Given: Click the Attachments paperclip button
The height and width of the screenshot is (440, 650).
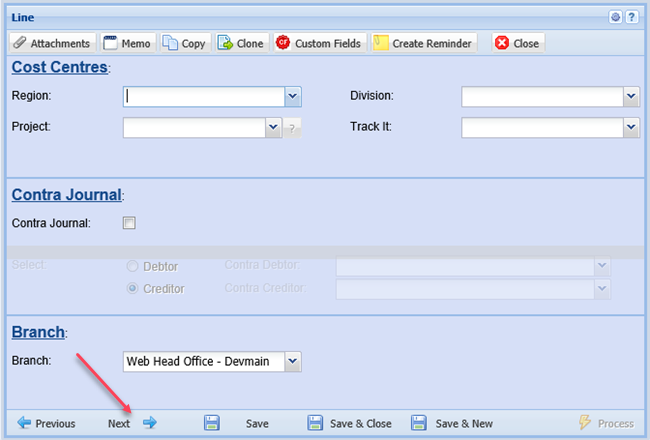Looking at the screenshot, I should coord(52,44).
